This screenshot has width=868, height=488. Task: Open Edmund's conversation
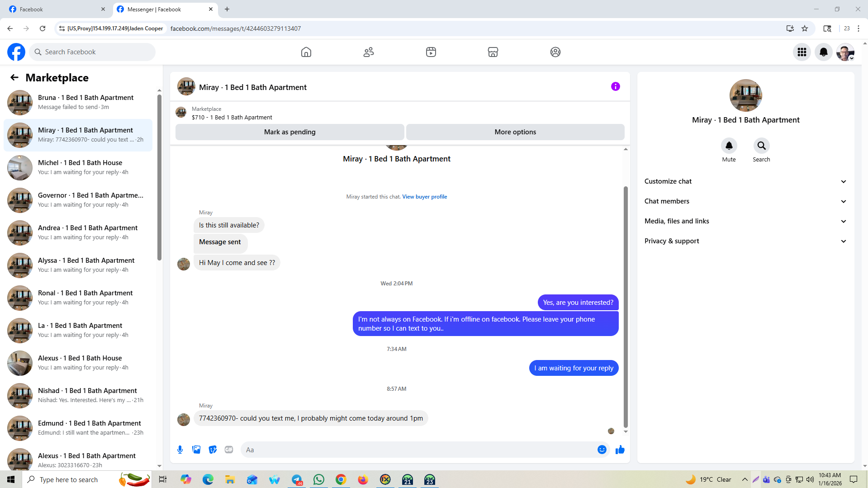click(x=78, y=428)
